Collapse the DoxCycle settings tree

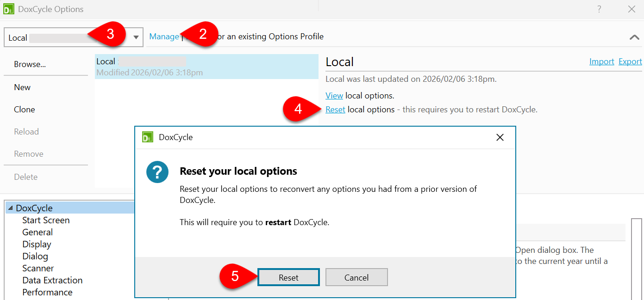(10, 208)
